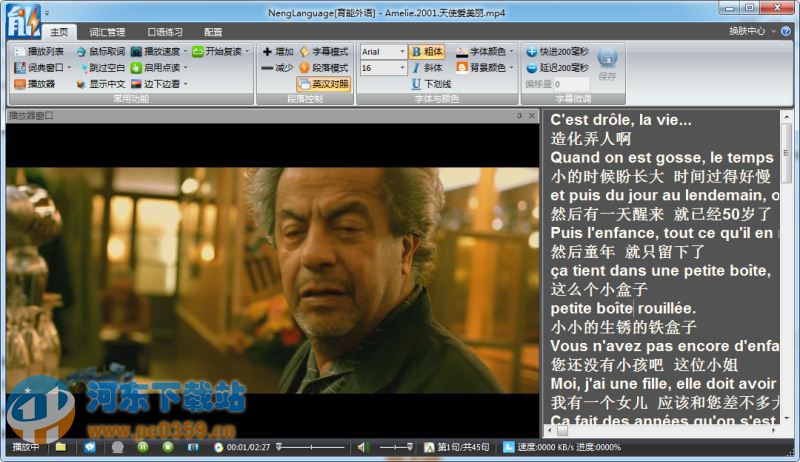800x462 pixels.
Task: Close the 播放器窗口 panel
Action: pyautogui.click(x=532, y=116)
